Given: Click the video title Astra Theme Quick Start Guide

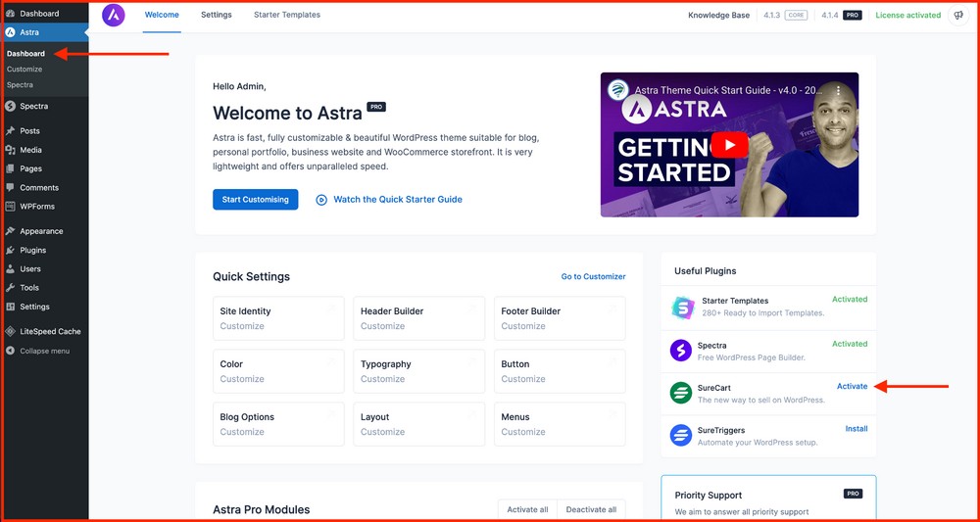Looking at the screenshot, I should pos(729,90).
